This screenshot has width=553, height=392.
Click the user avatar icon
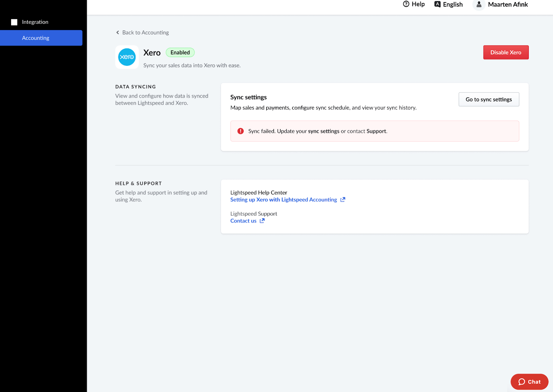(x=478, y=5)
